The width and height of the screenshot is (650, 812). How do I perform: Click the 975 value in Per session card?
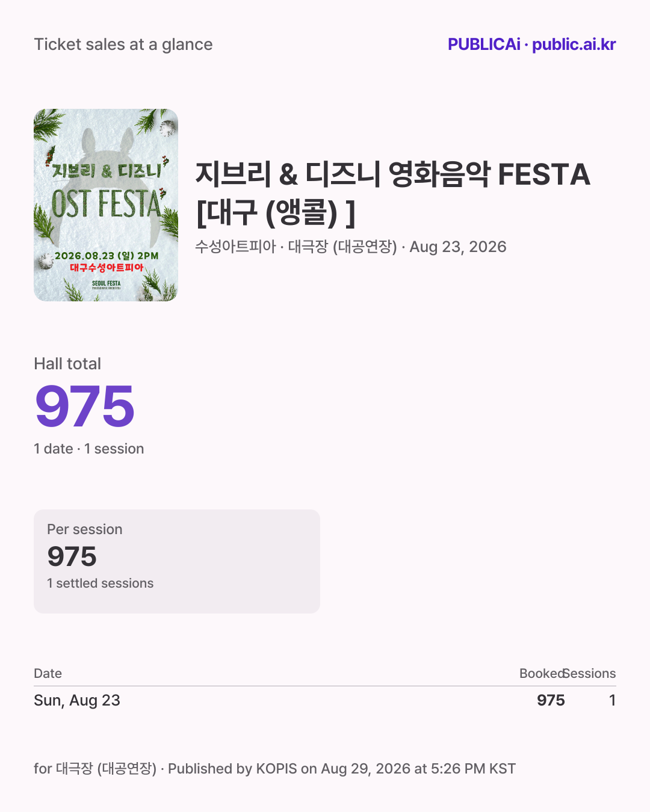coord(72,556)
